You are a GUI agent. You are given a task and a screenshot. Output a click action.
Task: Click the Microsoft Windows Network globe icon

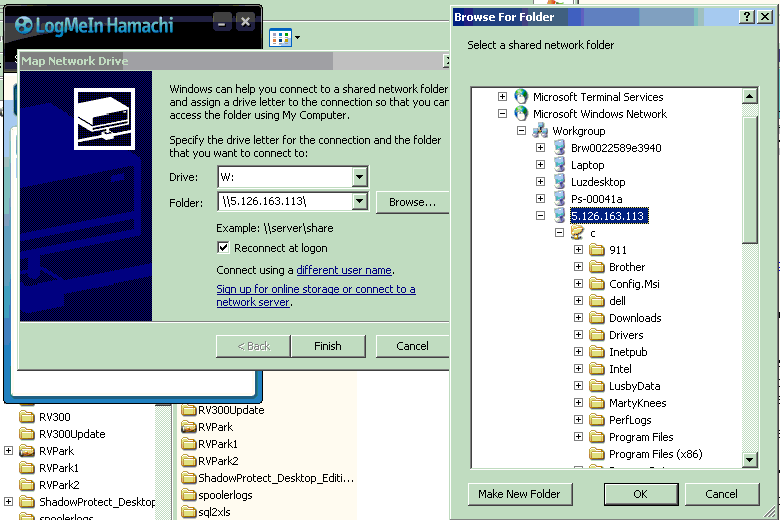pyautogui.click(x=521, y=113)
